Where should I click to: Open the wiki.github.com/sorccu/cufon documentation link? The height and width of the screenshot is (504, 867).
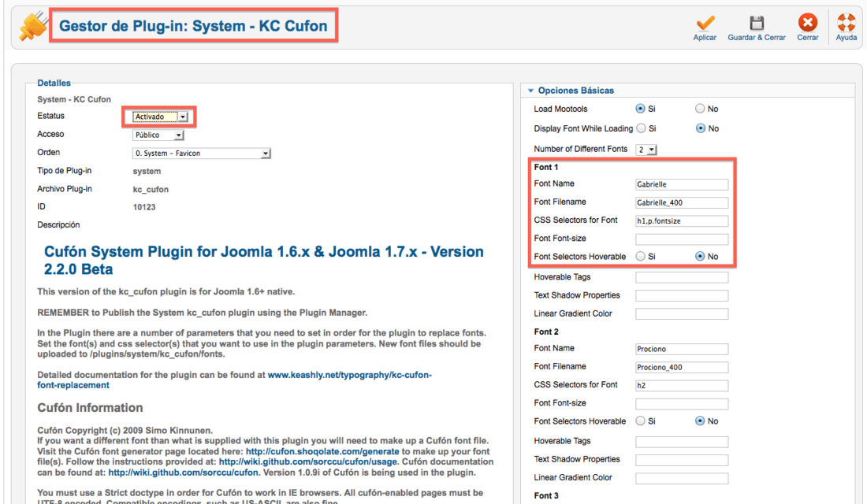[x=183, y=472]
